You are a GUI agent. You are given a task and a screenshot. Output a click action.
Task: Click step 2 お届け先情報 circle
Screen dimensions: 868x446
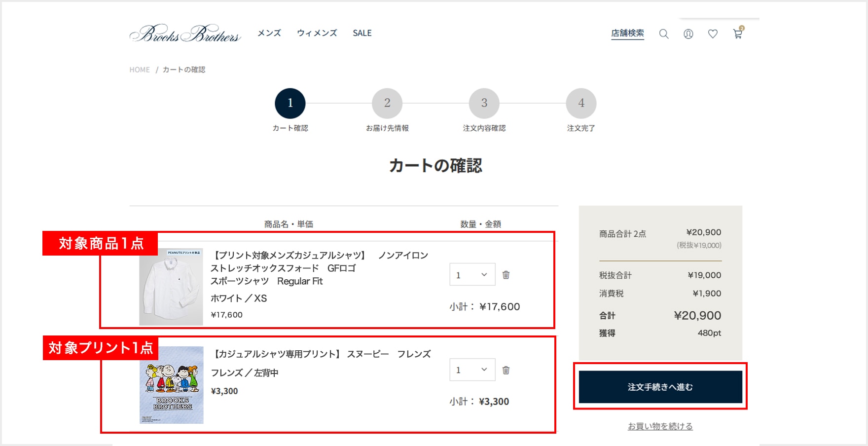387,103
